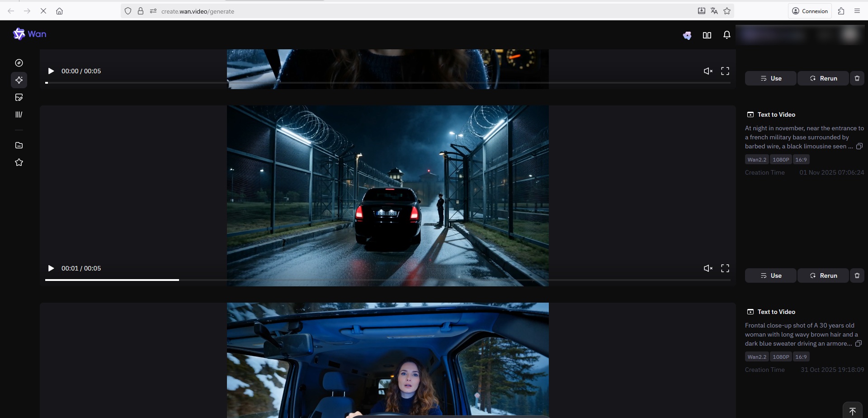868x418 pixels.
Task: Open the image edit icon in sidebar
Action: coord(19,97)
